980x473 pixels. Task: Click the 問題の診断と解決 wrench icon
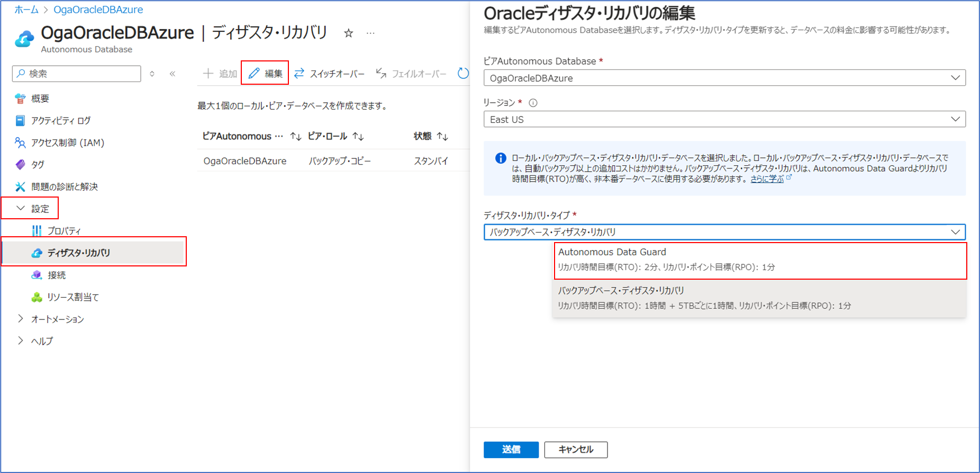click(20, 186)
